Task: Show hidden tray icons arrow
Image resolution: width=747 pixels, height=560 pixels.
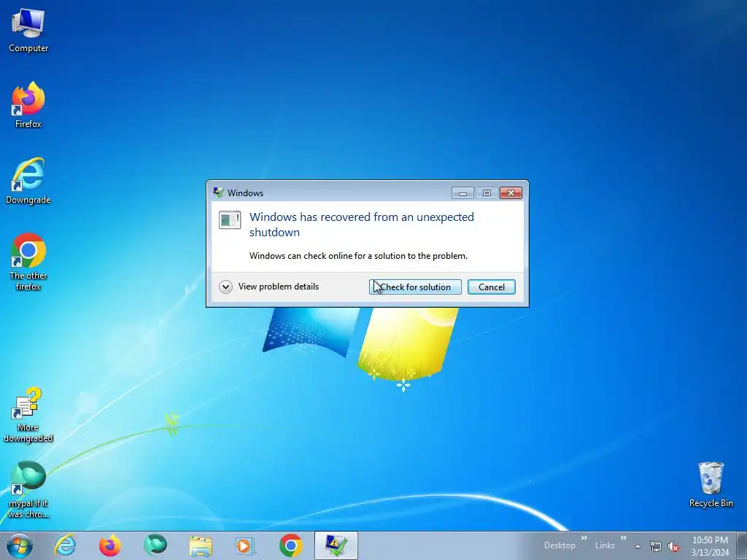Action: [638, 546]
